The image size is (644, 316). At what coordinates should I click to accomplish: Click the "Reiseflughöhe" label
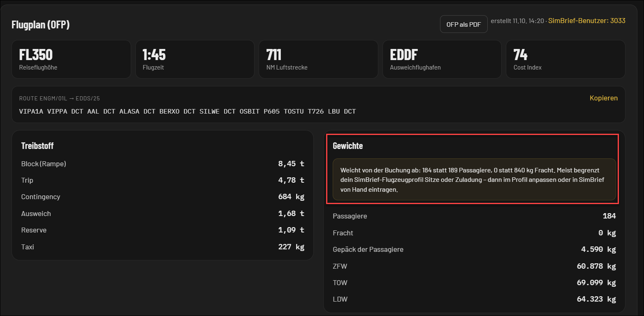38,67
